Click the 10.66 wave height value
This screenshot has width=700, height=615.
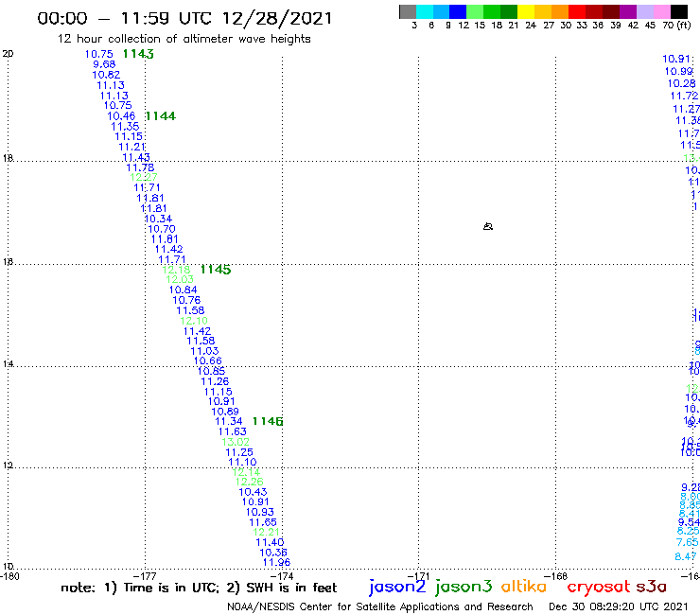click(x=207, y=360)
